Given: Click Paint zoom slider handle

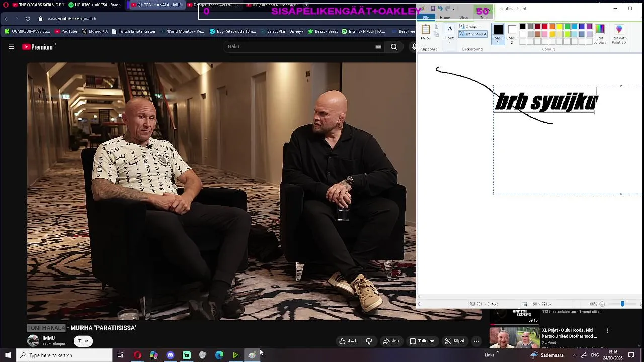Looking at the screenshot, I should pyautogui.click(x=622, y=304).
